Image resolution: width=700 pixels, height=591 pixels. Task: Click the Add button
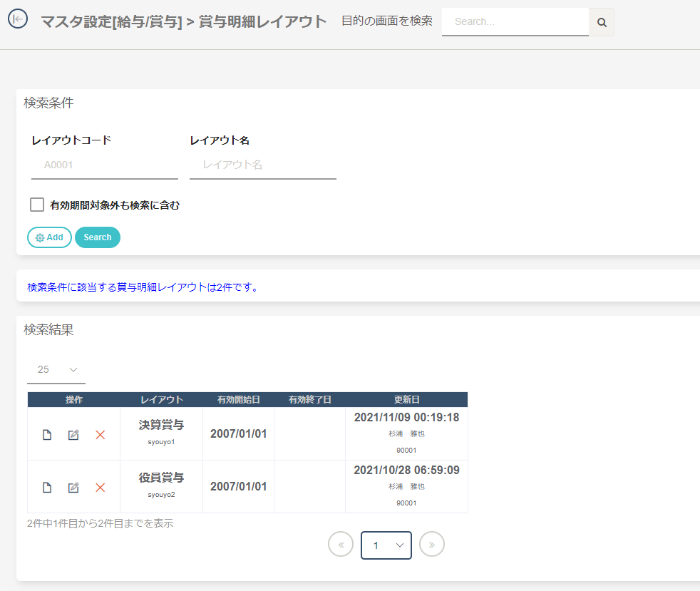click(x=49, y=237)
